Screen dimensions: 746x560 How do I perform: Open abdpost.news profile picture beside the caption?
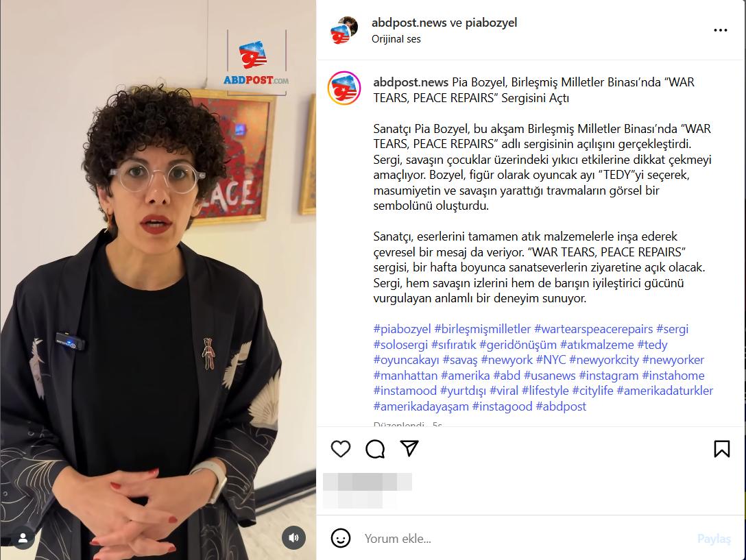(x=344, y=88)
